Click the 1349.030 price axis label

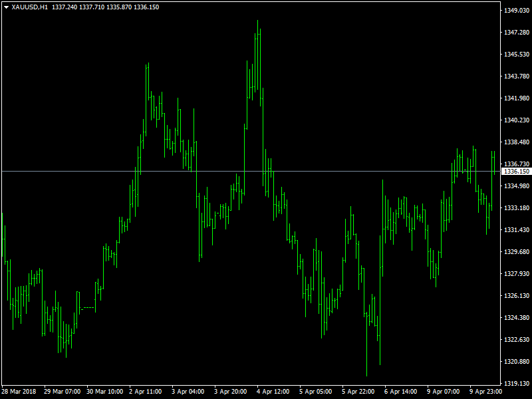coord(517,11)
